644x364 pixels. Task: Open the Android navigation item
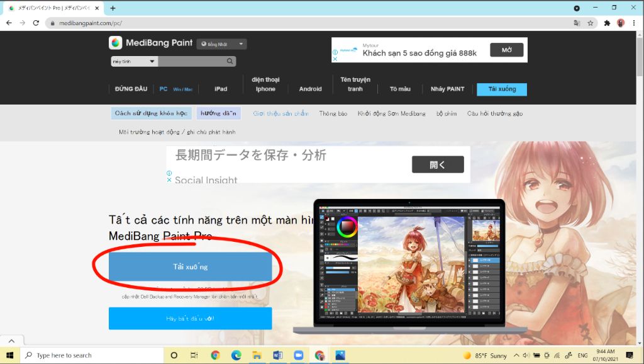click(310, 89)
